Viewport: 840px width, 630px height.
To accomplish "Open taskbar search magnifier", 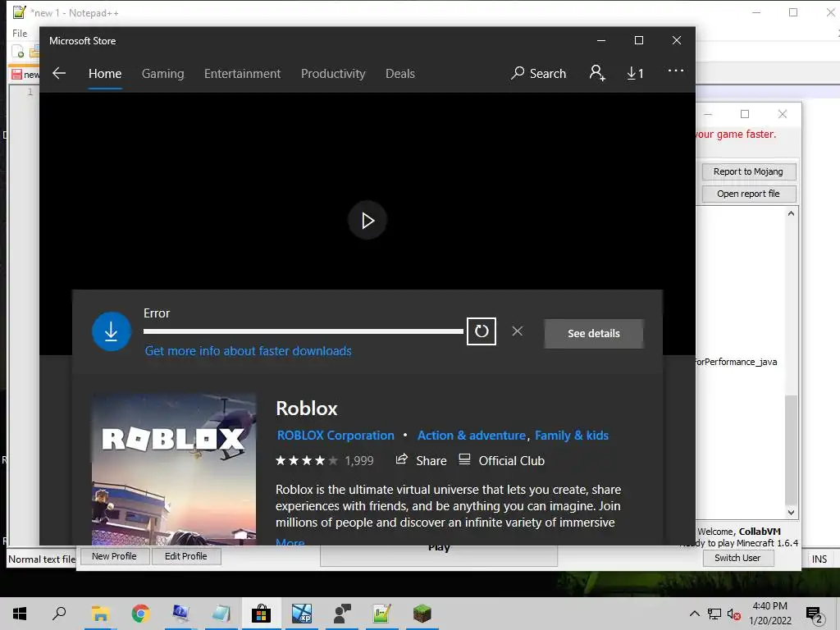I will [59, 614].
